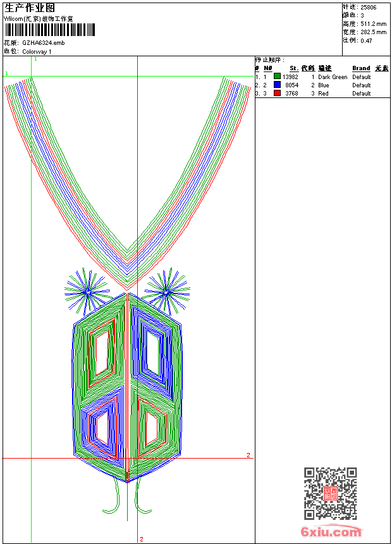Click the Colorway 1 value
Screen dimensions: 392x544
[37, 52]
